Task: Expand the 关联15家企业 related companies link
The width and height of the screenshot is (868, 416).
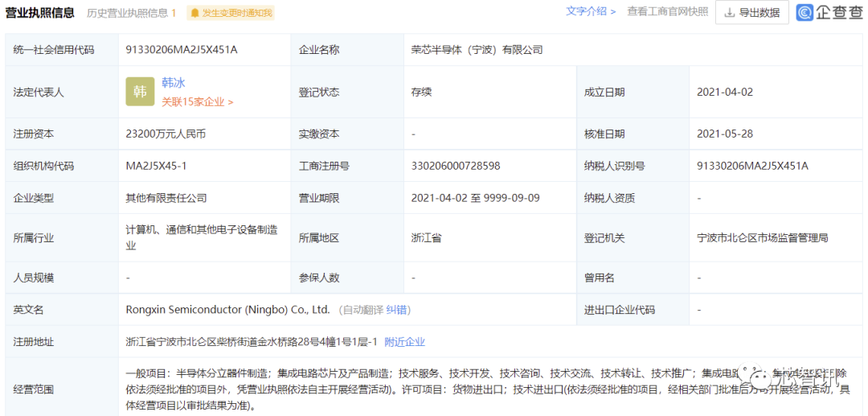Action: (x=198, y=102)
